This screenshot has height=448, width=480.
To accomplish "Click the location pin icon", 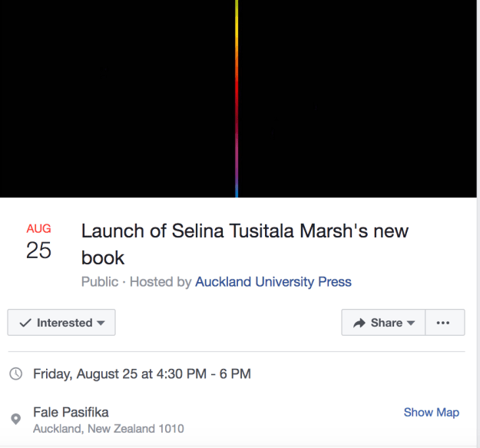I will click(x=16, y=419).
